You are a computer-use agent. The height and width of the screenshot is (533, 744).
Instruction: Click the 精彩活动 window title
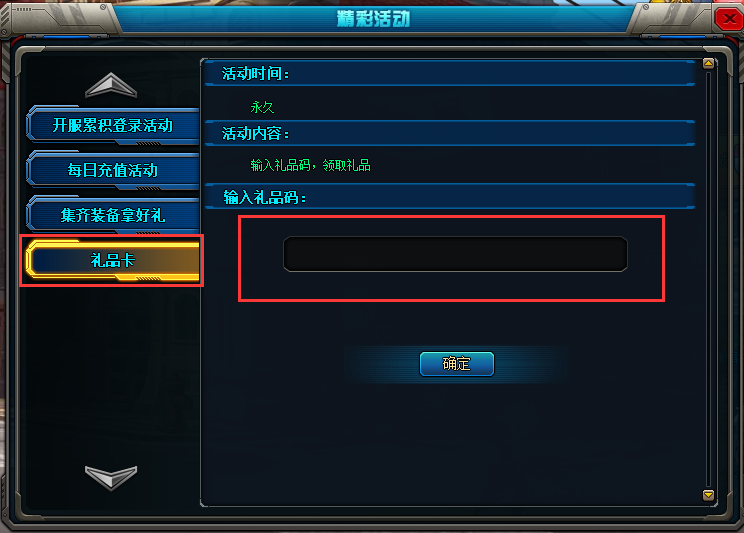(x=373, y=19)
